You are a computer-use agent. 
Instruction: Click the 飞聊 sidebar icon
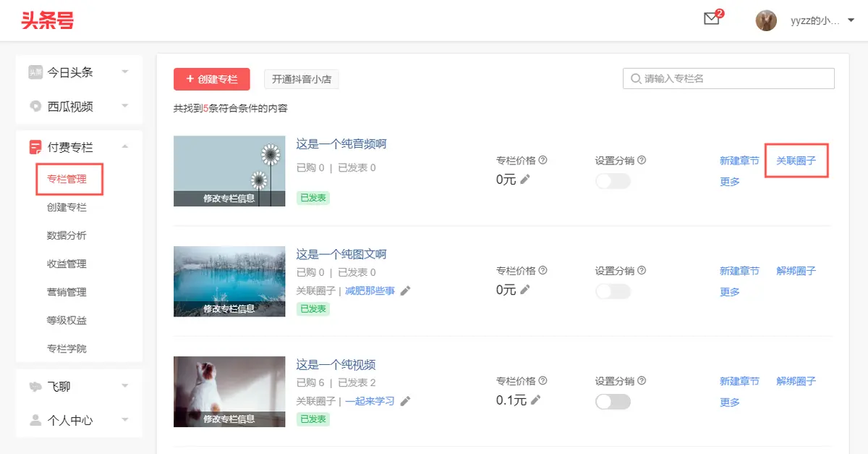[x=34, y=386]
